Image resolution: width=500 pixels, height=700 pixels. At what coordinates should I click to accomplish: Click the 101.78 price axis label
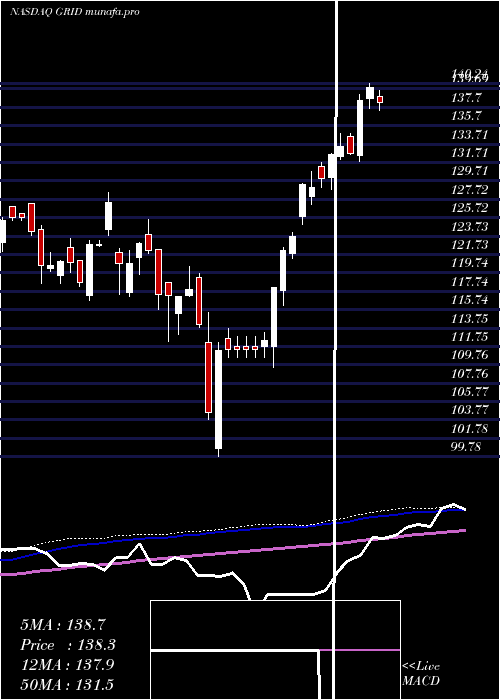pyautogui.click(x=469, y=429)
